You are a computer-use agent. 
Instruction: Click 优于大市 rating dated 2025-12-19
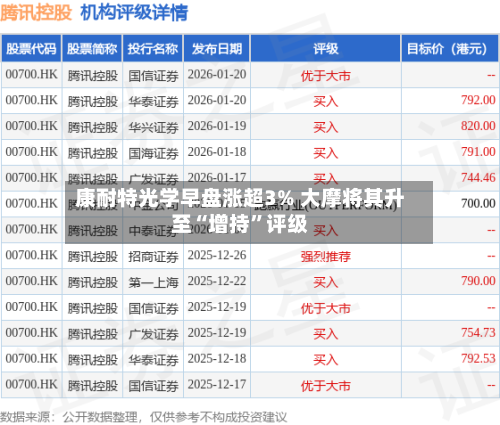326,308
